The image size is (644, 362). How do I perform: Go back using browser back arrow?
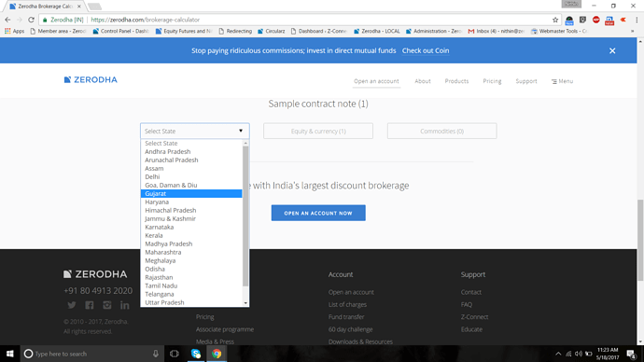coord(7,20)
